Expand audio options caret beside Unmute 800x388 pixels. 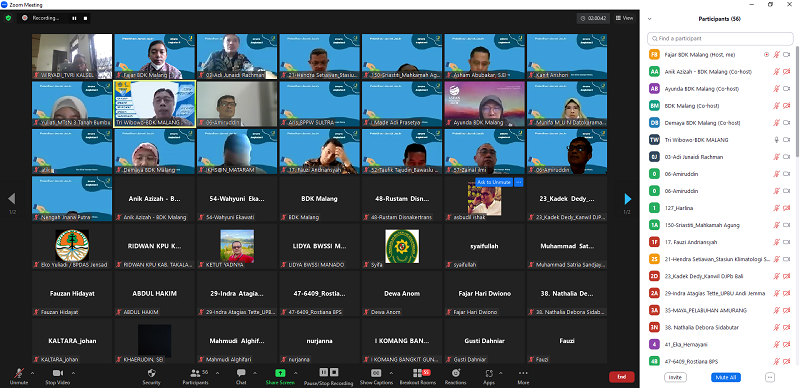32,373
